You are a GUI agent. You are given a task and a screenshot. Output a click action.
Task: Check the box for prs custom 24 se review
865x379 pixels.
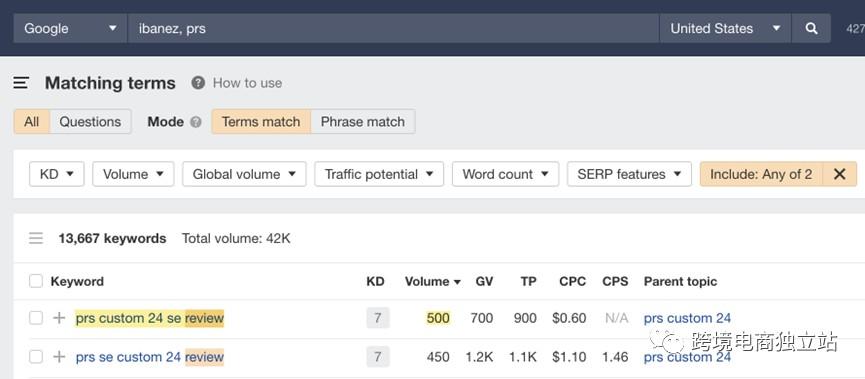tap(36, 318)
